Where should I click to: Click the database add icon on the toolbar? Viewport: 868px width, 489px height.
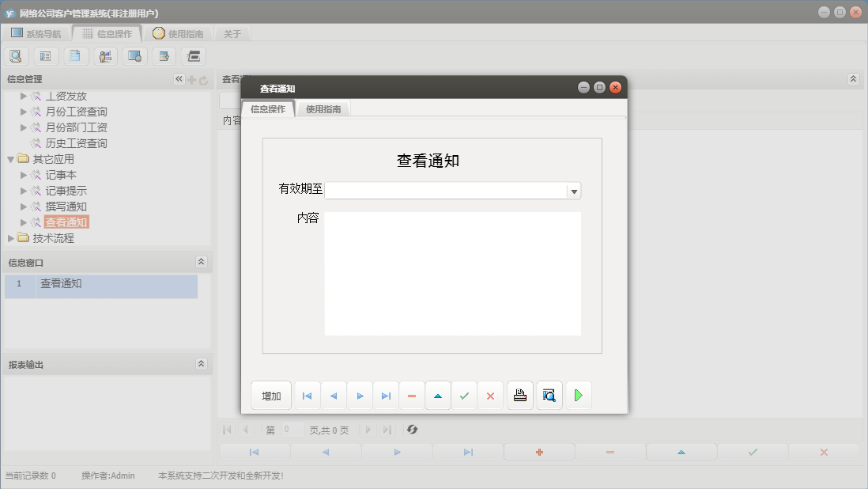click(162, 55)
